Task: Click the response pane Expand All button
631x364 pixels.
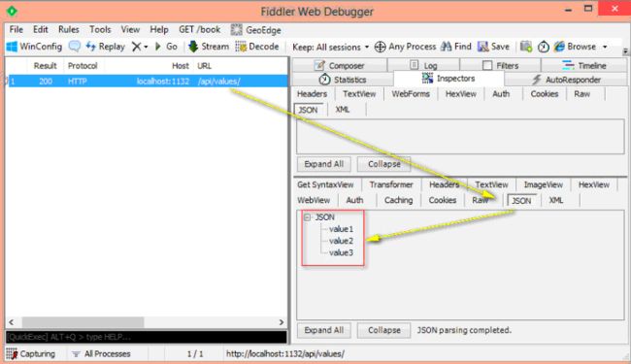Action: click(x=324, y=330)
